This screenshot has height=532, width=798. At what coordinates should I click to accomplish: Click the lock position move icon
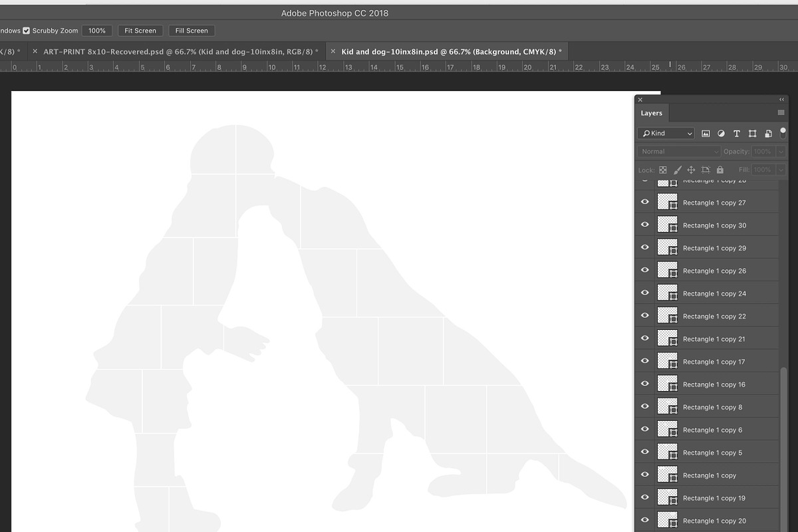tap(691, 170)
